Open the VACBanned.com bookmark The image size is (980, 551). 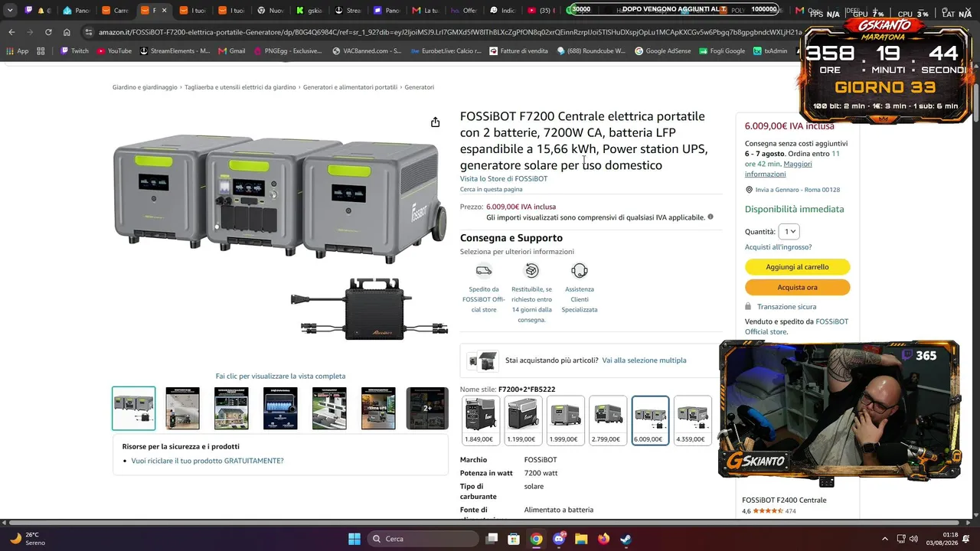coord(367,51)
